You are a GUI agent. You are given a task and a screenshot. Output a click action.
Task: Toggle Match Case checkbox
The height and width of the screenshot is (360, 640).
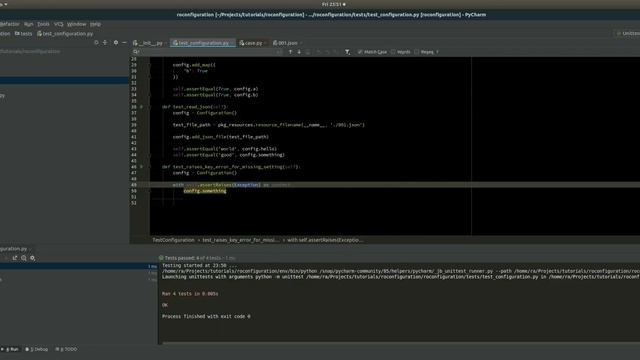coord(360,52)
